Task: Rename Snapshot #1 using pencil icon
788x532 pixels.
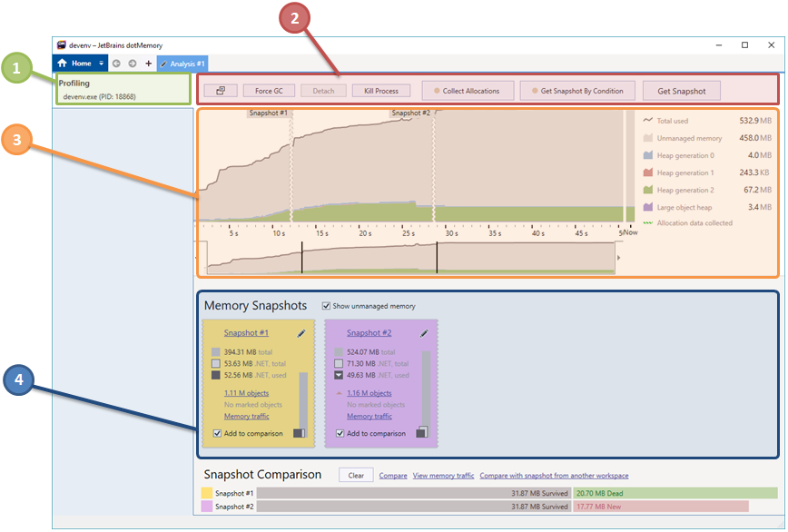Action: point(301,333)
